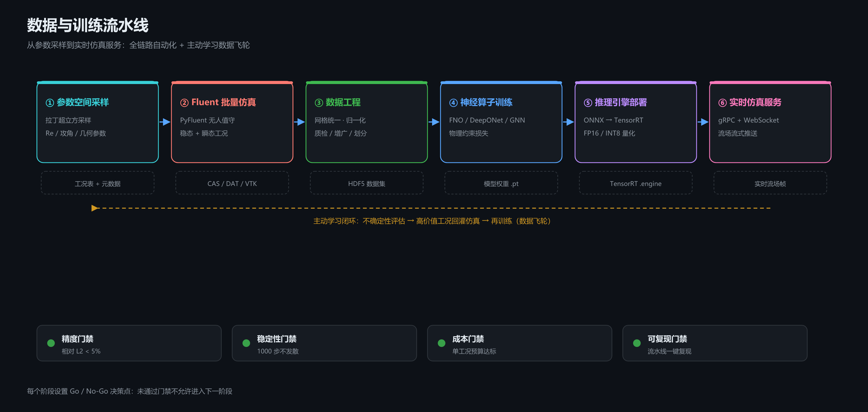Click the 数据与训练流水线 heading

(x=88, y=25)
